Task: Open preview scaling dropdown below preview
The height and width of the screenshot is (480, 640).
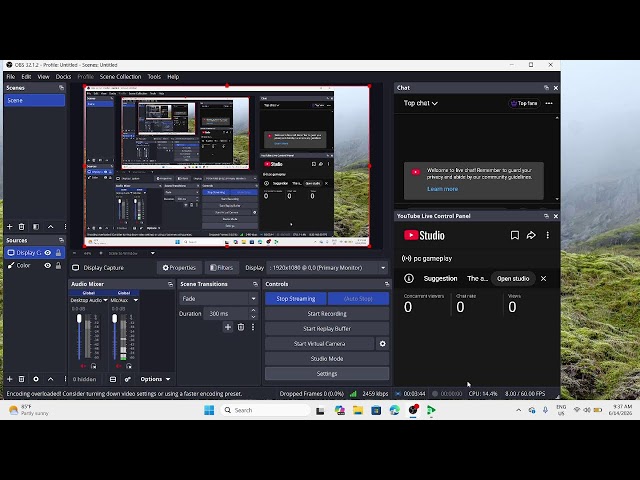Action: 153,253
